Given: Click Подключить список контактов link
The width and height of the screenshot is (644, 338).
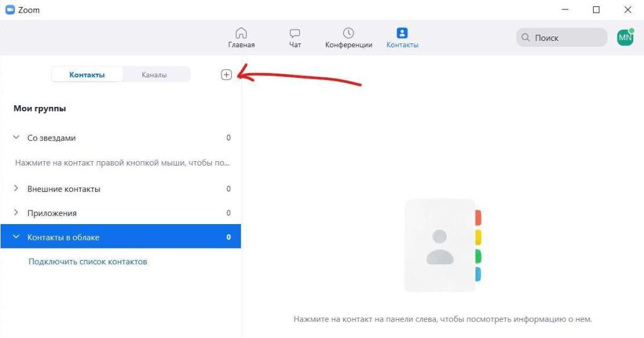Looking at the screenshot, I should click(x=88, y=261).
